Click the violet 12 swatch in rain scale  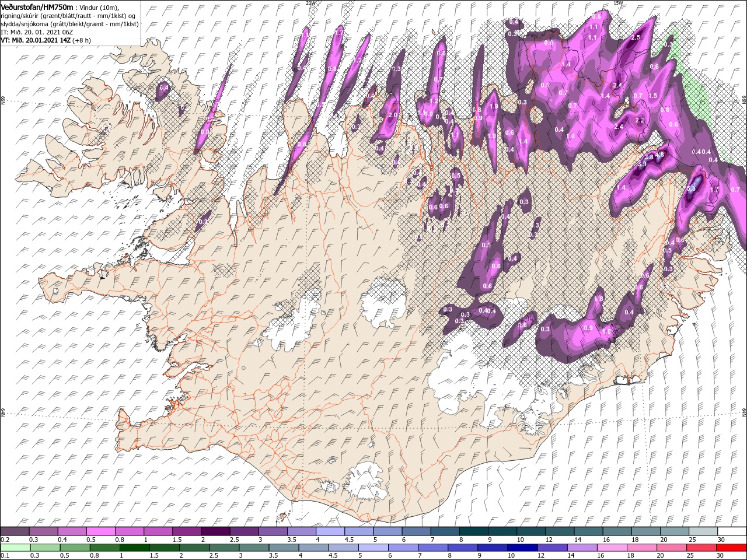tap(552, 548)
